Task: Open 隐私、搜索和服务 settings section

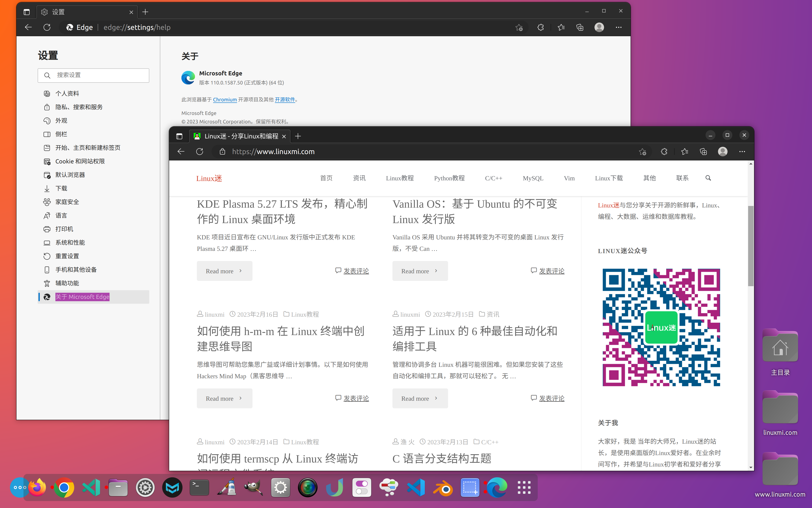Action: click(93, 107)
